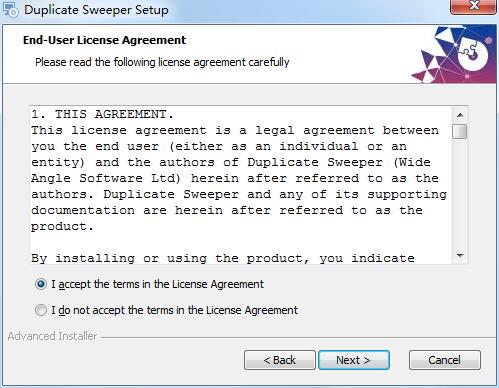
Task: Click inside the license agreement text box
Action: click(x=241, y=185)
